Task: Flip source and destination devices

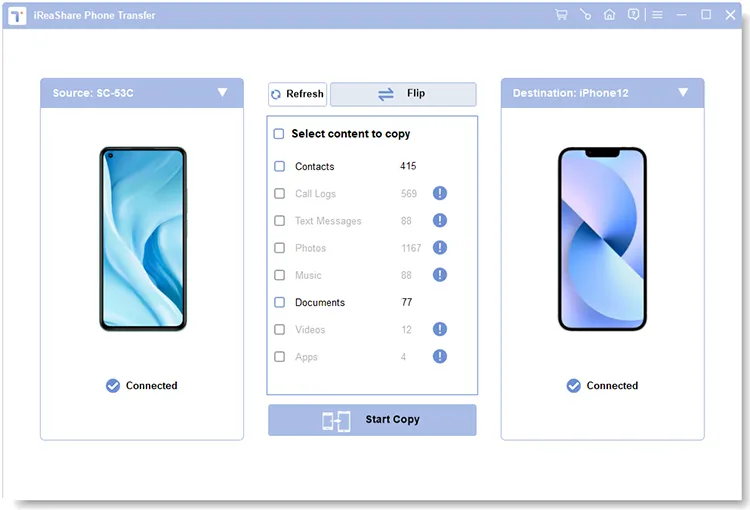Action: point(403,94)
